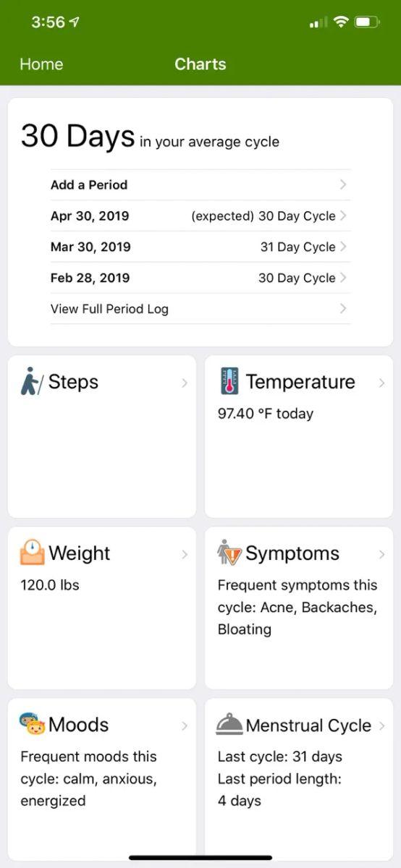Tap the Wi-Fi status icon
Image resolution: width=401 pixels, height=868 pixels.
pyautogui.click(x=340, y=22)
